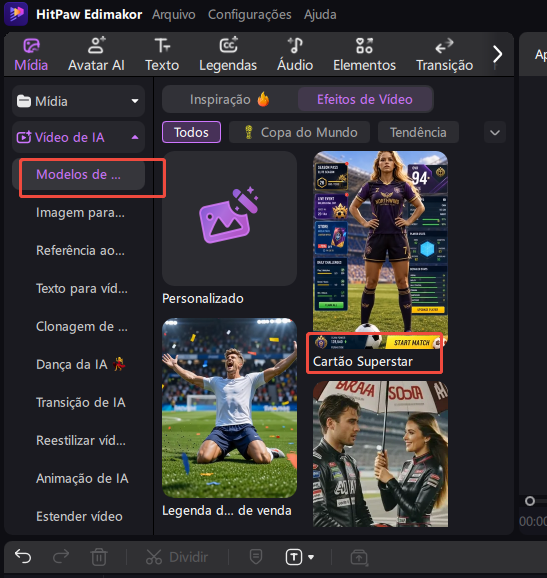Open the Legendas captions tool
The height and width of the screenshot is (578, 547).
pos(228,55)
